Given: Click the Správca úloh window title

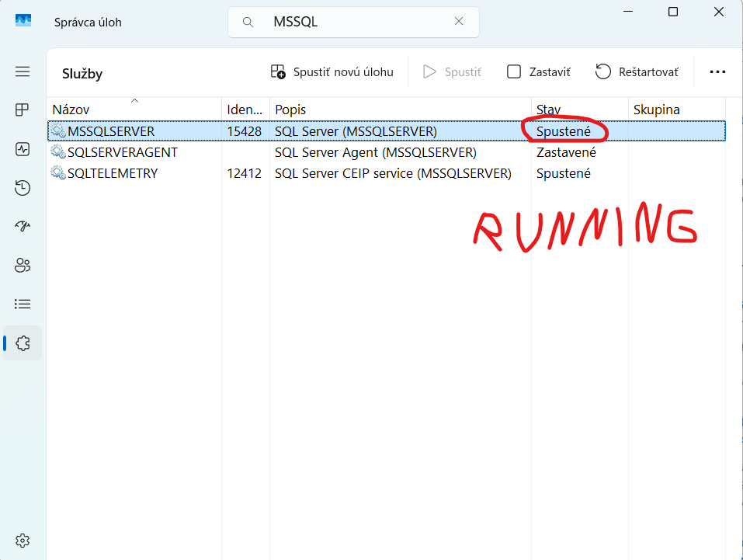Looking at the screenshot, I should pyautogui.click(x=88, y=23).
